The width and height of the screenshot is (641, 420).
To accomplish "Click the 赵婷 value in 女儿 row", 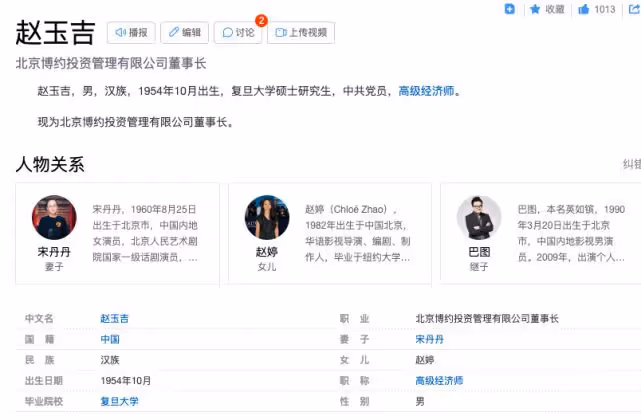I will [425, 360].
